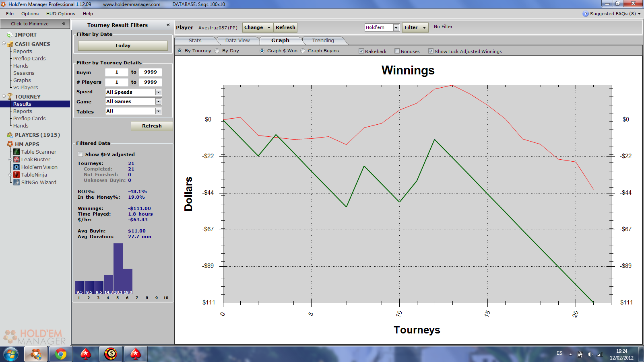Select Graph $ Won radio button
The width and height of the screenshot is (644, 362).
pos(262,51)
